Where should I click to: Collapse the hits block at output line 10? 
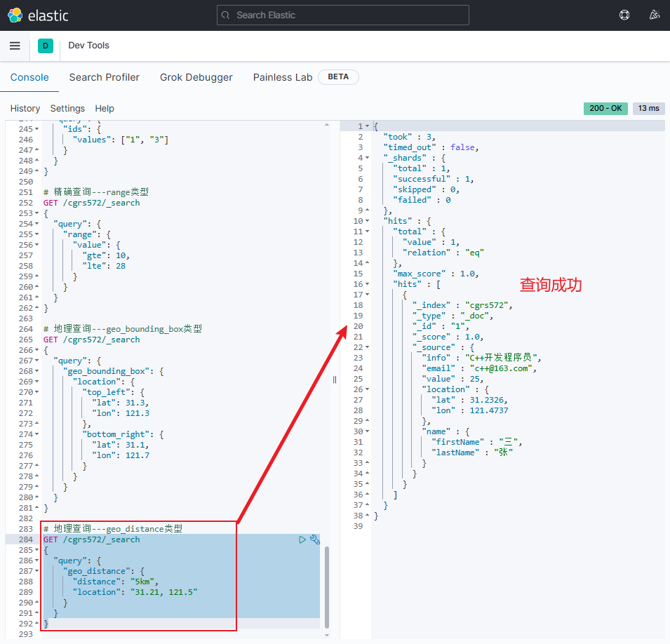[367, 221]
